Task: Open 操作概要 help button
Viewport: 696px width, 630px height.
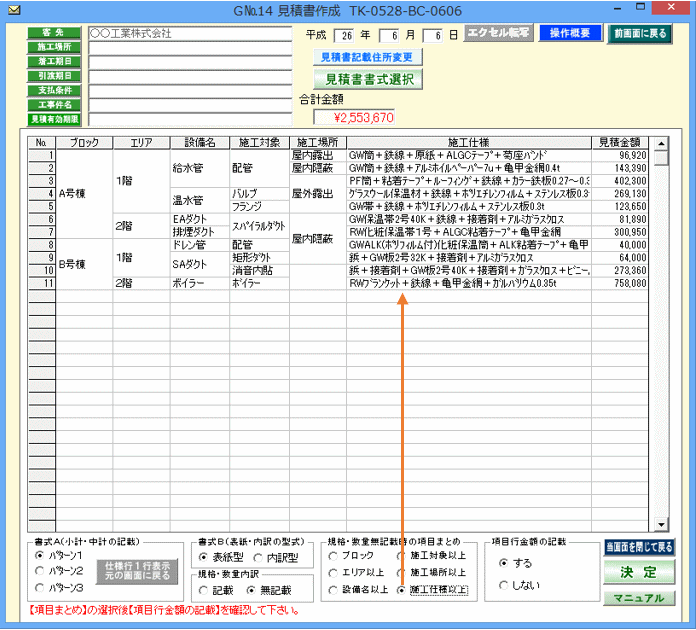Action: coord(570,33)
